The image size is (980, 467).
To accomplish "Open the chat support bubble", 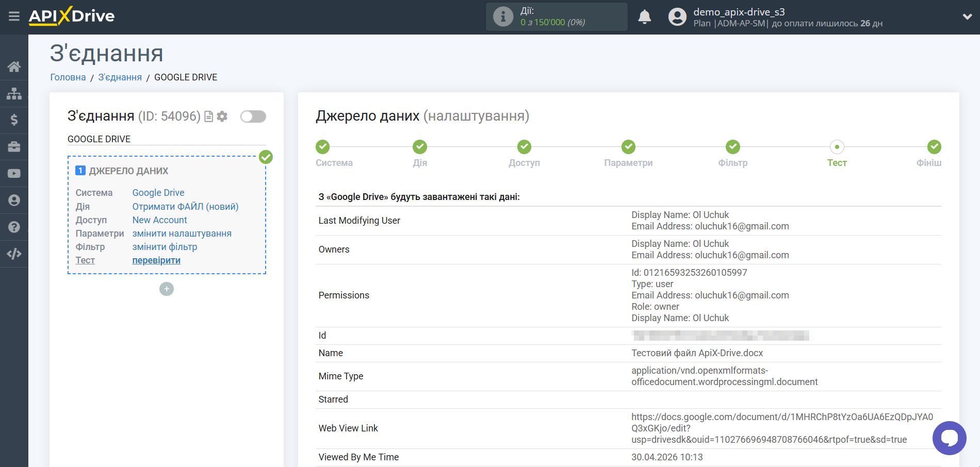I will 949,438.
